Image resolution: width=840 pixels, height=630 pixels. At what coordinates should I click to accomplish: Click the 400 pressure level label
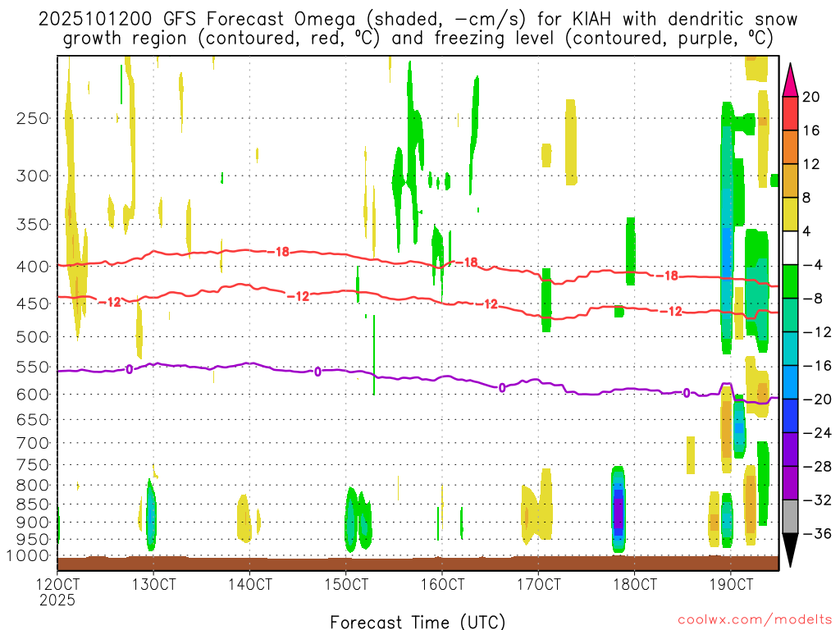[x=33, y=267]
